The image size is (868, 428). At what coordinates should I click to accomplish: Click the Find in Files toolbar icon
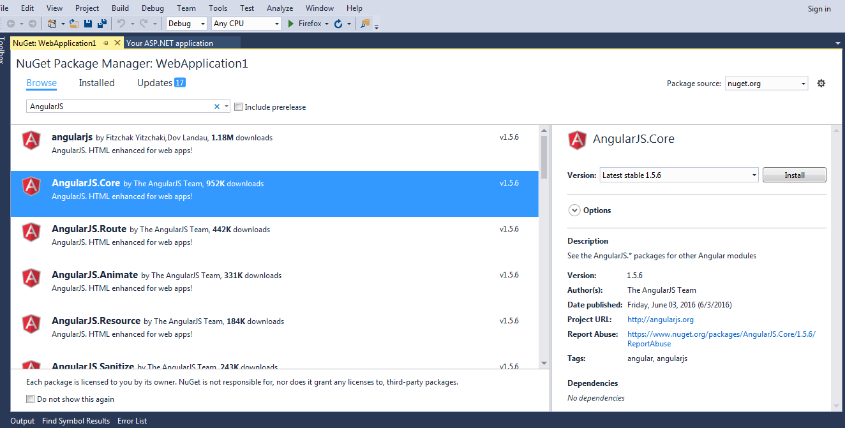point(365,24)
